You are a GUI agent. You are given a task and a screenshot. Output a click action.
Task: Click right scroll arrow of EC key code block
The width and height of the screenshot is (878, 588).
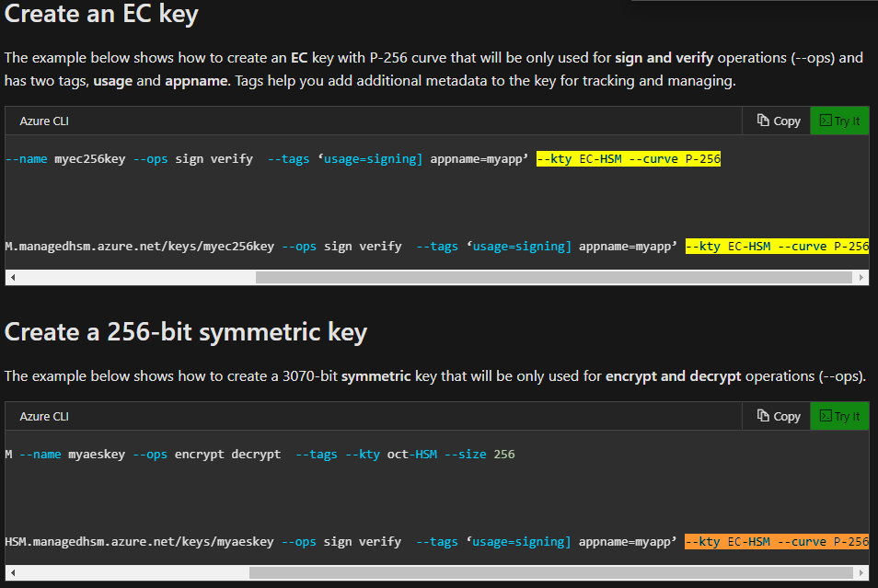861,277
